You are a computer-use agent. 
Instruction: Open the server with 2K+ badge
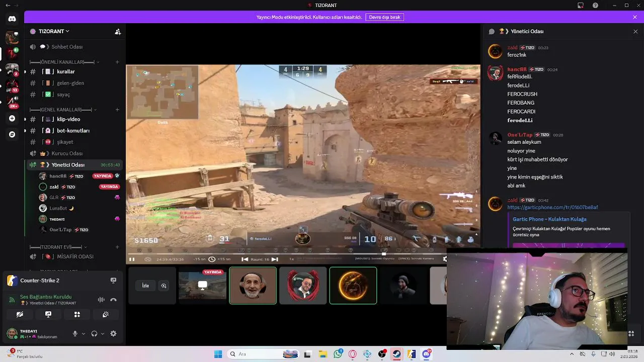click(x=12, y=101)
